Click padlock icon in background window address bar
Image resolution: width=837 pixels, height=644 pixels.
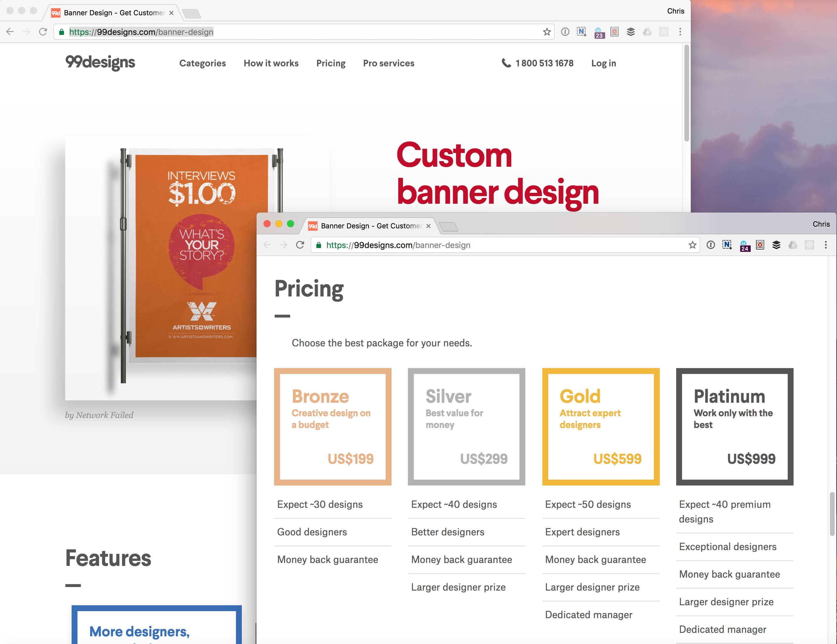[62, 32]
